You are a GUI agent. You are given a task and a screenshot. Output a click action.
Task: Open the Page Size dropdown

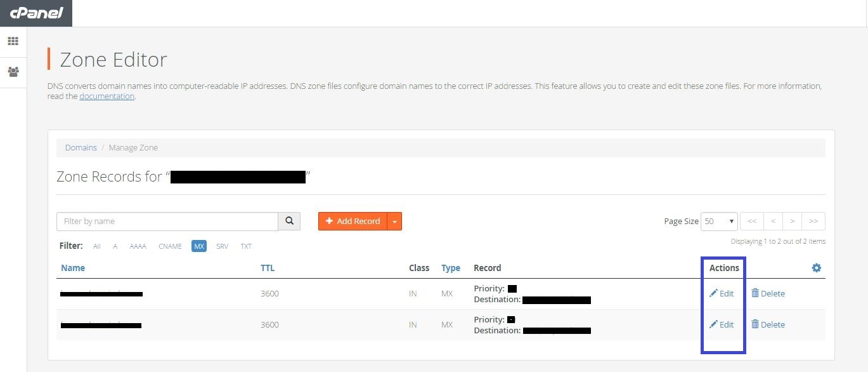click(x=719, y=221)
